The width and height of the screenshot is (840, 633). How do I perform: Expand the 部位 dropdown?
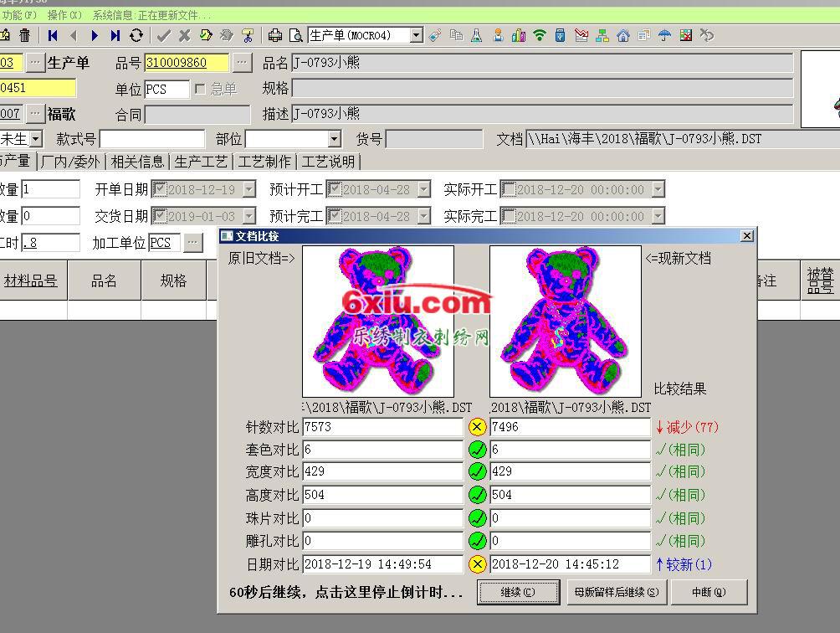[335, 139]
